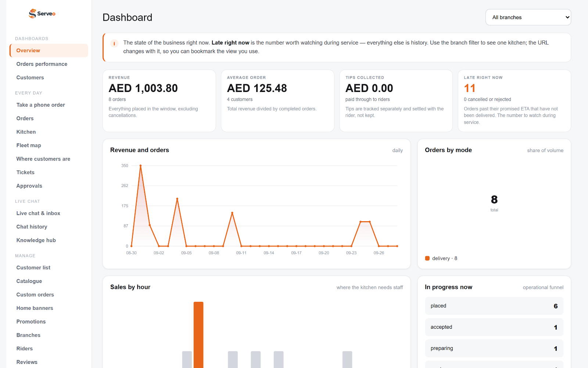Click the placed row in funnel

[x=494, y=306]
